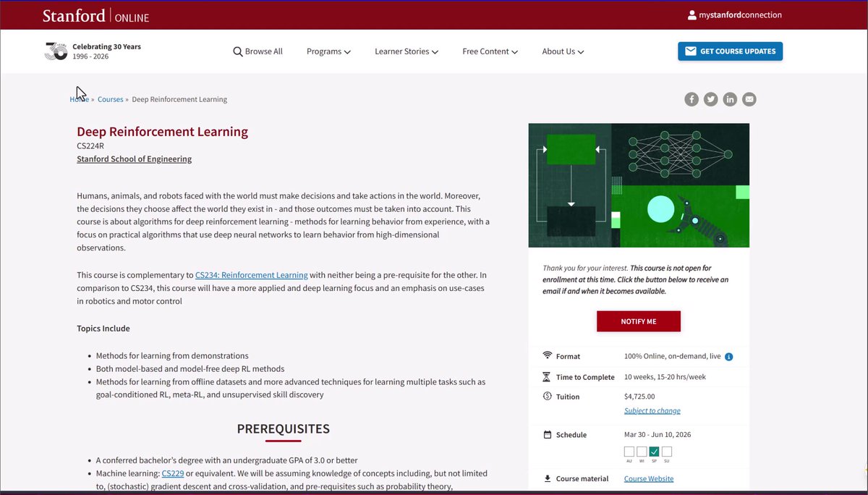Open the Course Website link

(x=649, y=478)
